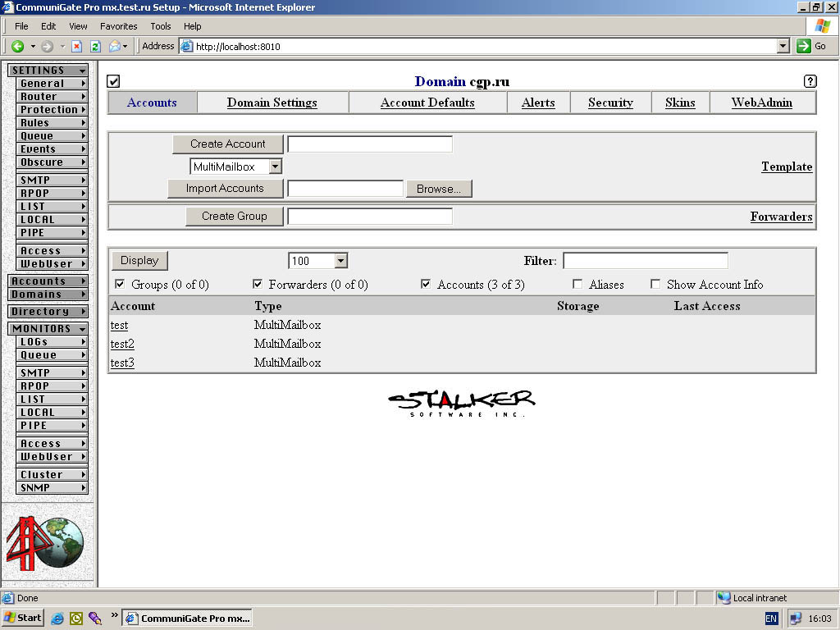Open the Forwarders link on the right
Image resolution: width=840 pixels, height=630 pixels.
[x=781, y=217]
